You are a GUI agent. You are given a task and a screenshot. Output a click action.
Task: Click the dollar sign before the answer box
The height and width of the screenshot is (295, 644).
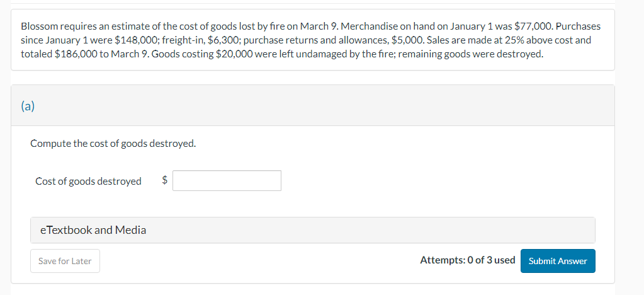click(x=165, y=181)
